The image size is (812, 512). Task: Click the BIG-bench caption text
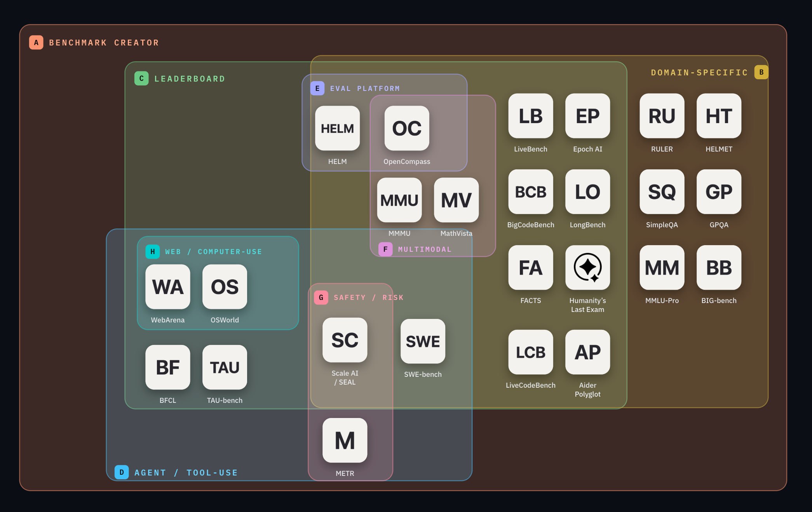(719, 301)
